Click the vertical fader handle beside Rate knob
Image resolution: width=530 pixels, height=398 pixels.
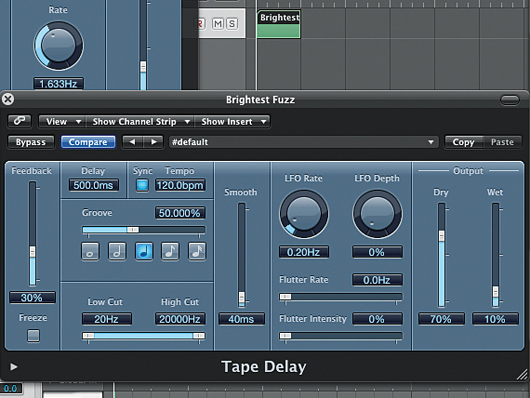click(143, 66)
